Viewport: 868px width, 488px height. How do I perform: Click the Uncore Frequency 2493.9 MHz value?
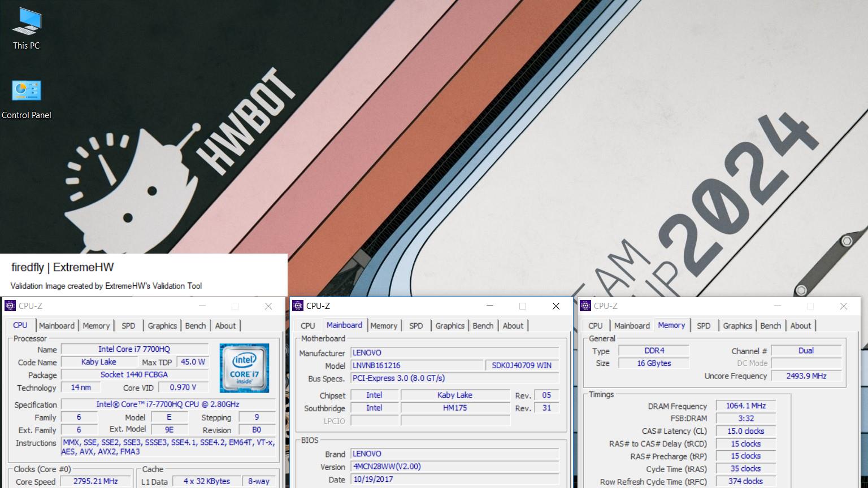[806, 376]
